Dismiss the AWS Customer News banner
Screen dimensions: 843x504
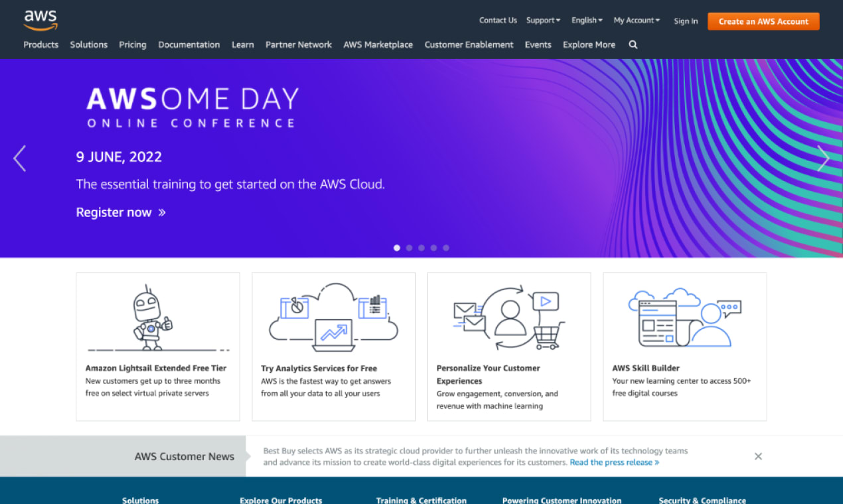[x=758, y=456]
